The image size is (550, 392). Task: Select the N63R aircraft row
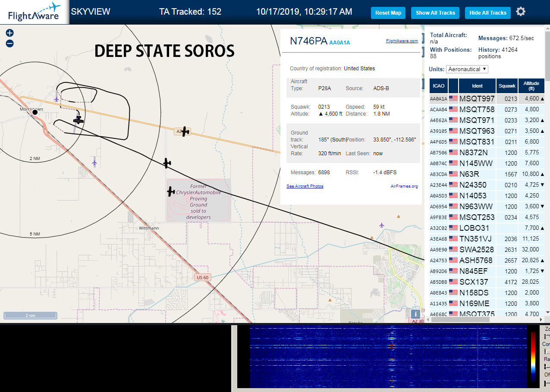coord(487,174)
